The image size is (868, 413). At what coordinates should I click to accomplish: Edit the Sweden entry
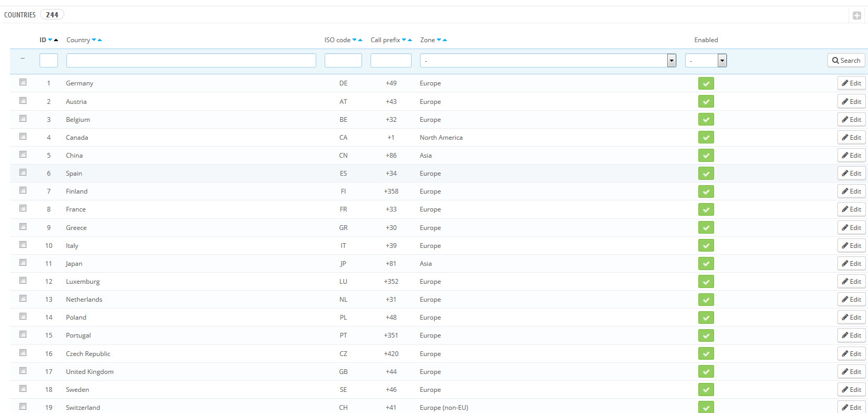pyautogui.click(x=852, y=390)
